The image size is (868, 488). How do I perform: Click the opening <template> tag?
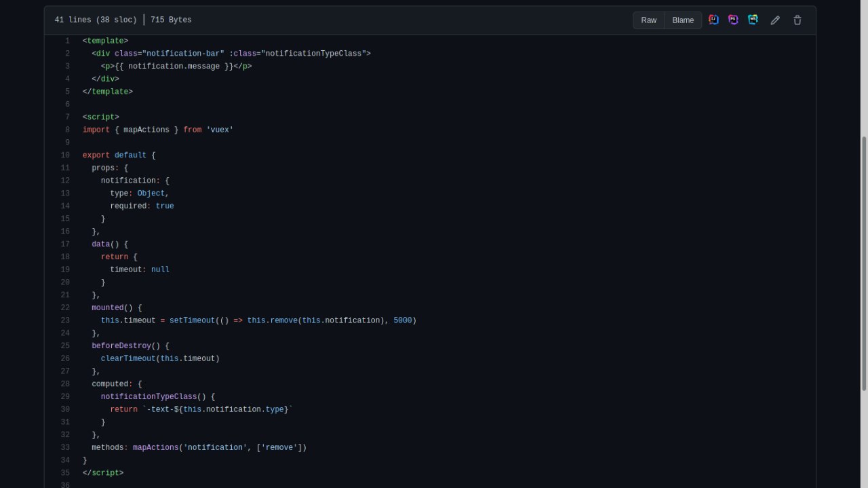click(105, 41)
